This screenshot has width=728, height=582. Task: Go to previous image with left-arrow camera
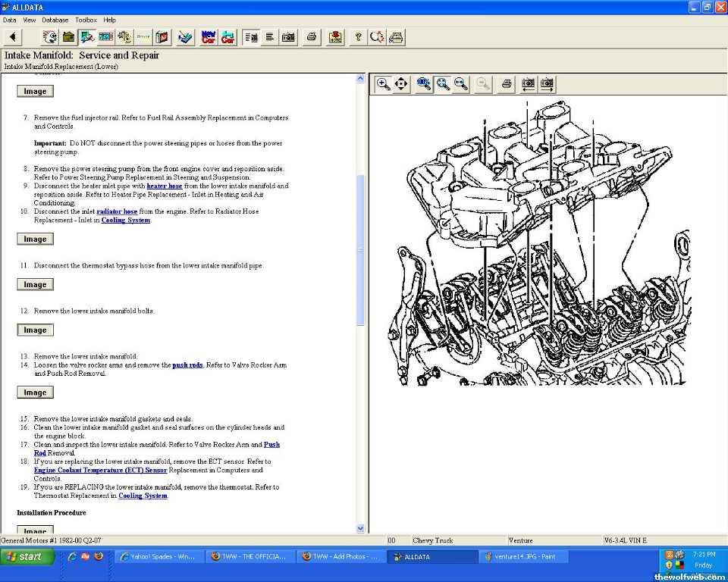pyautogui.click(x=528, y=84)
